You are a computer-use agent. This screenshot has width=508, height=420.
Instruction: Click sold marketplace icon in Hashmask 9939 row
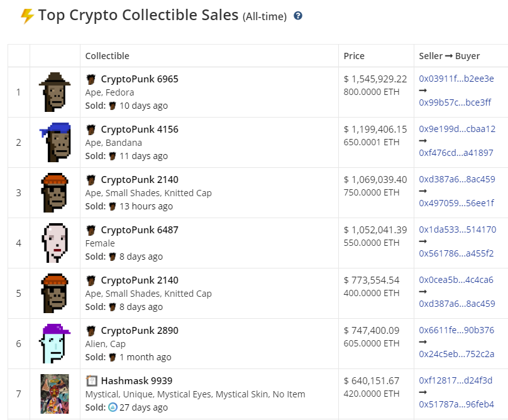[113, 407]
